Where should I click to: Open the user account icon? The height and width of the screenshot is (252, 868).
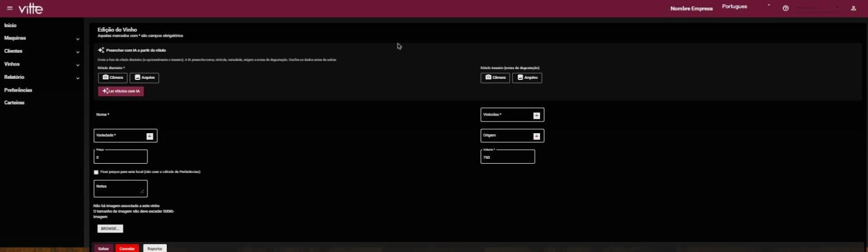point(853,8)
